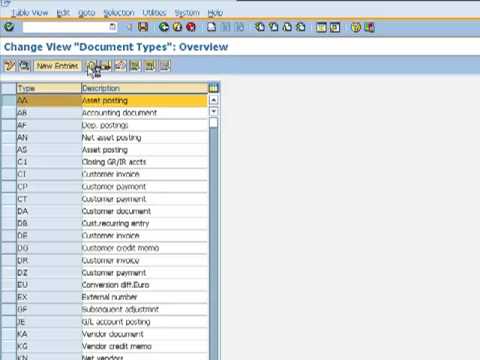Open the table settings icon at grid corner
The image size is (480, 360).
click(213, 88)
